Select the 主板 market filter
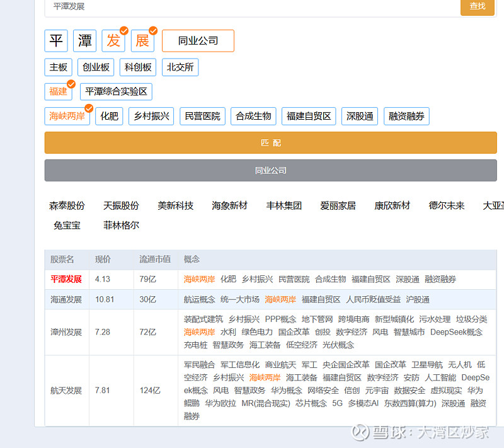This screenshot has height=448, width=504. click(58, 67)
